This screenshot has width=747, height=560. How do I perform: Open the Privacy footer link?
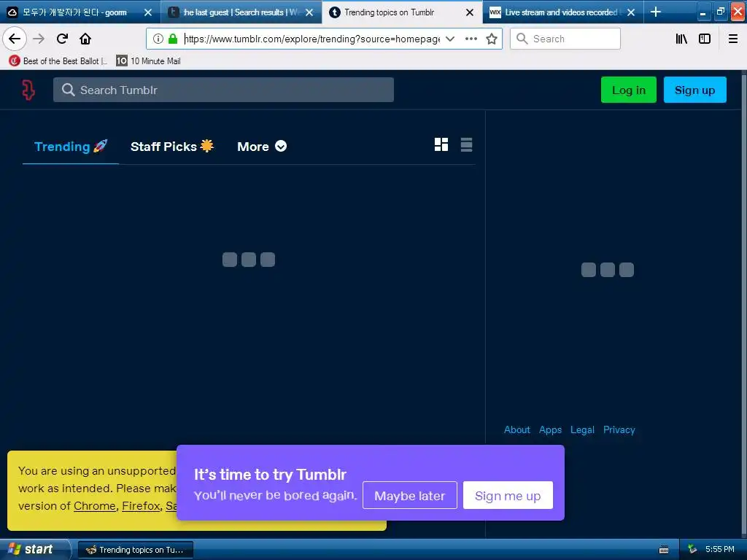point(619,429)
